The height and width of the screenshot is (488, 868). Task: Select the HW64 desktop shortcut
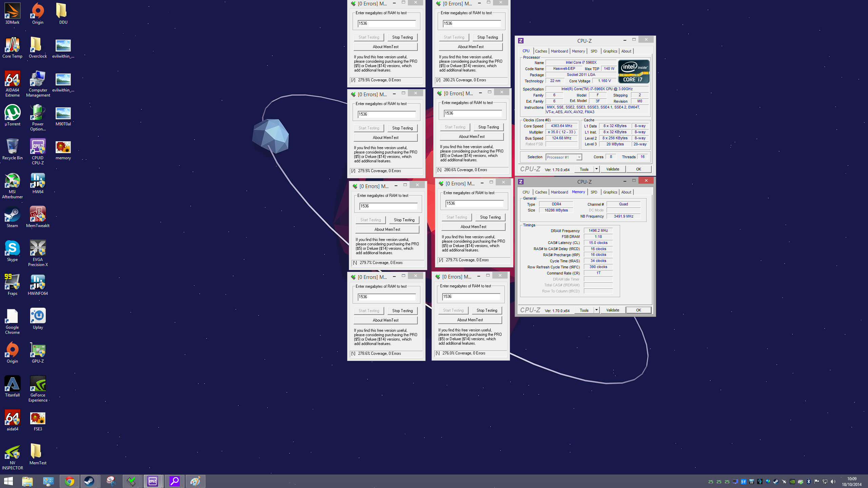(x=38, y=183)
